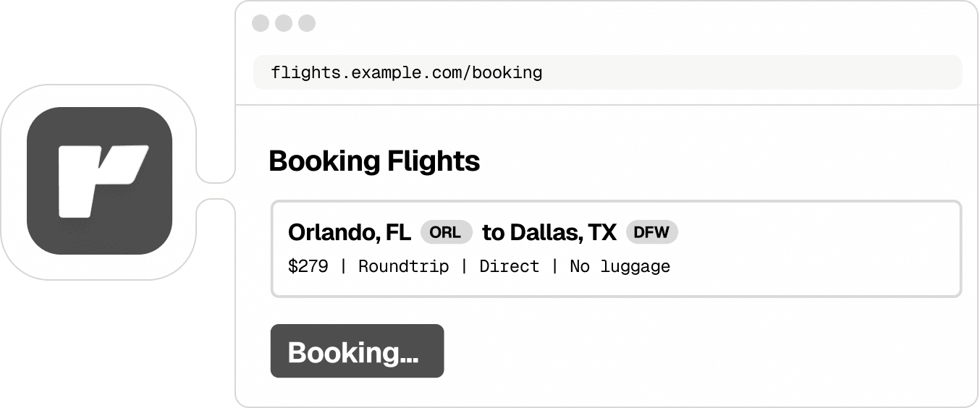Click the Orlando, FL origin text

[349, 232]
